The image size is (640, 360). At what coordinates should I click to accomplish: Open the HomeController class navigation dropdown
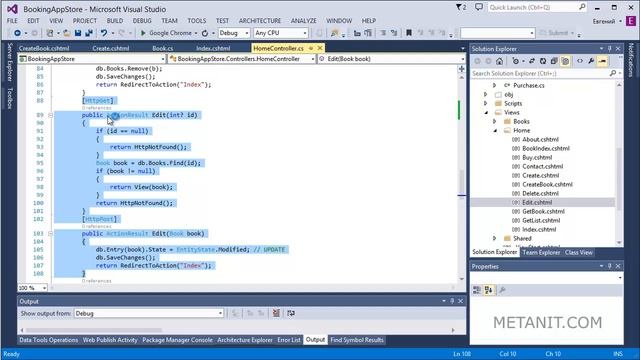tap(313, 59)
